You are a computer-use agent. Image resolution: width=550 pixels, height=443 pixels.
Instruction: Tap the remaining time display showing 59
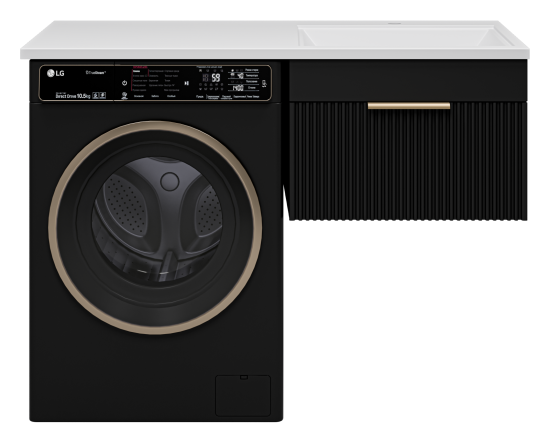[216, 78]
